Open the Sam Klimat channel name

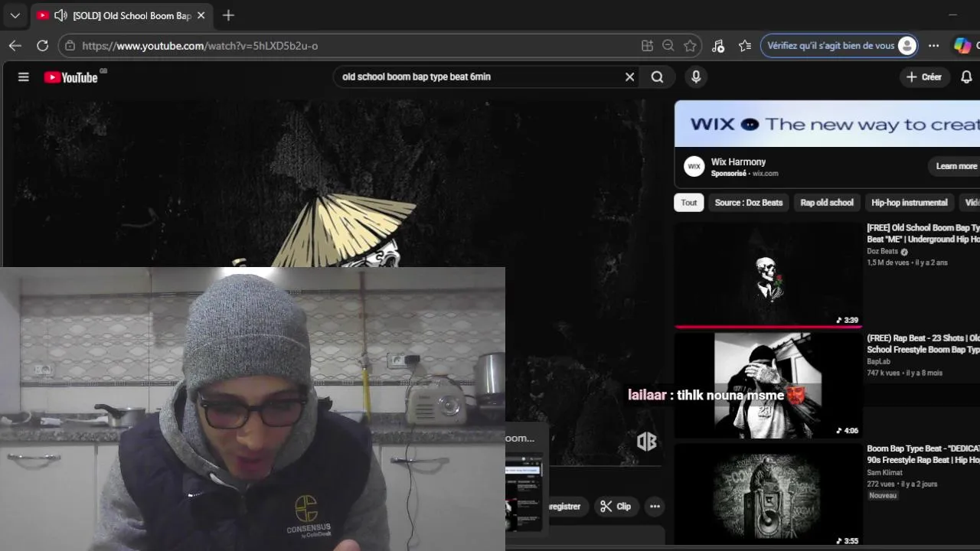point(884,472)
